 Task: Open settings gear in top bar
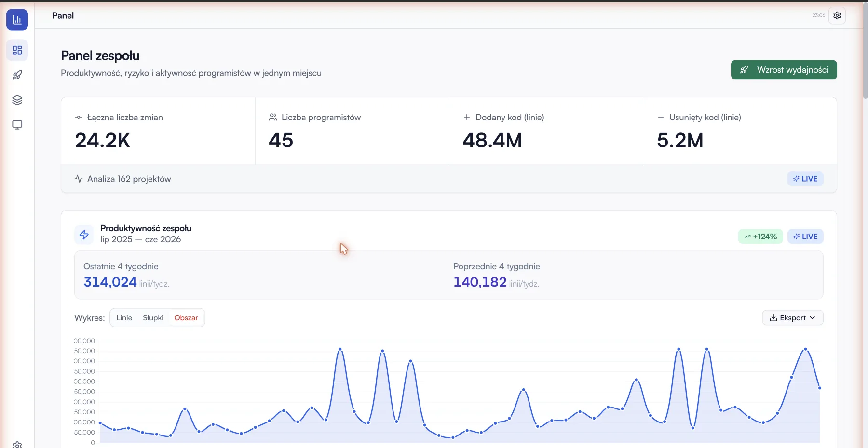(837, 15)
